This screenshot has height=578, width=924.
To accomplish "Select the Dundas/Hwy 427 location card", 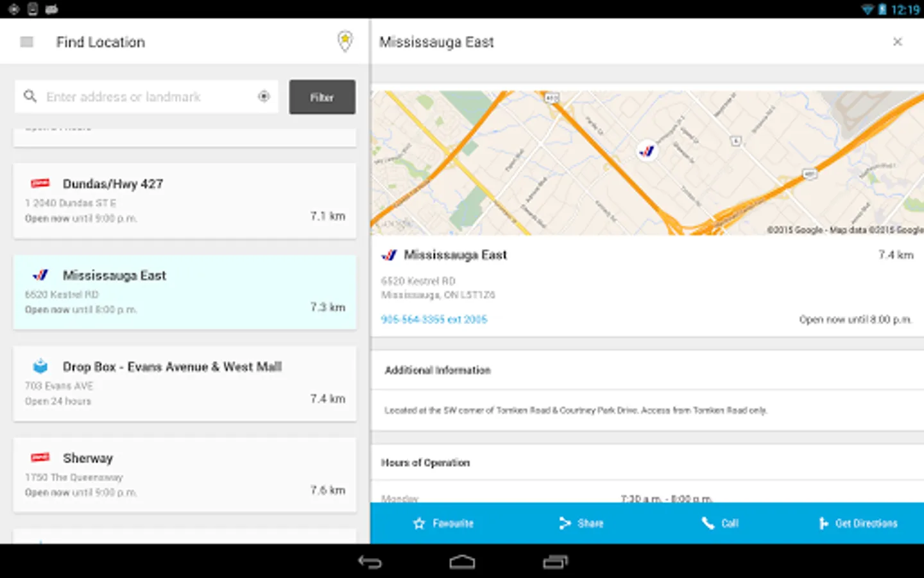I will coord(185,201).
